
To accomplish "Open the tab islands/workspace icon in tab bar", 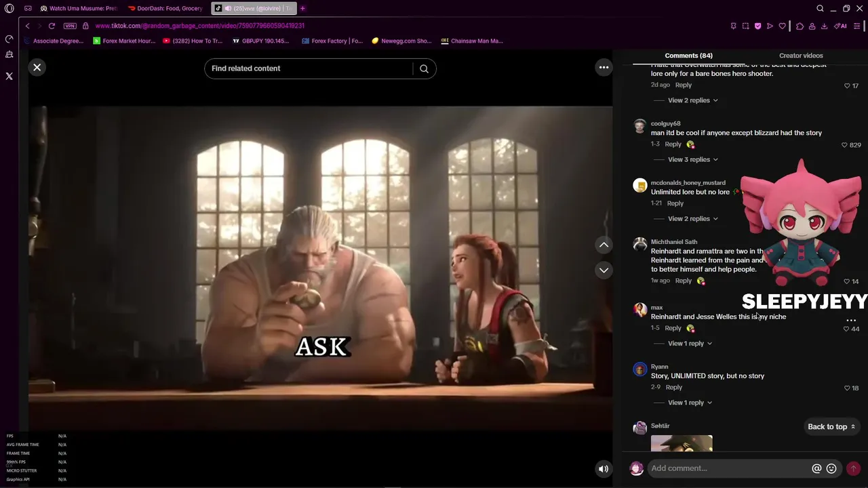I will (28, 8).
